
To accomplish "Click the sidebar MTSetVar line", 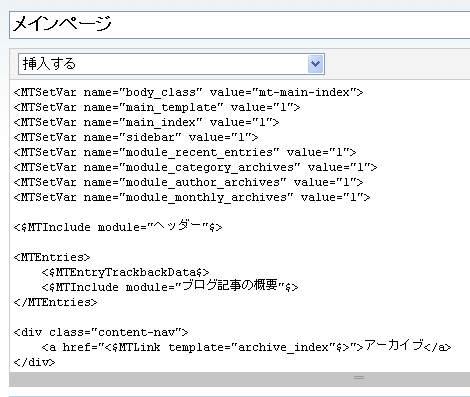I will [136, 137].
